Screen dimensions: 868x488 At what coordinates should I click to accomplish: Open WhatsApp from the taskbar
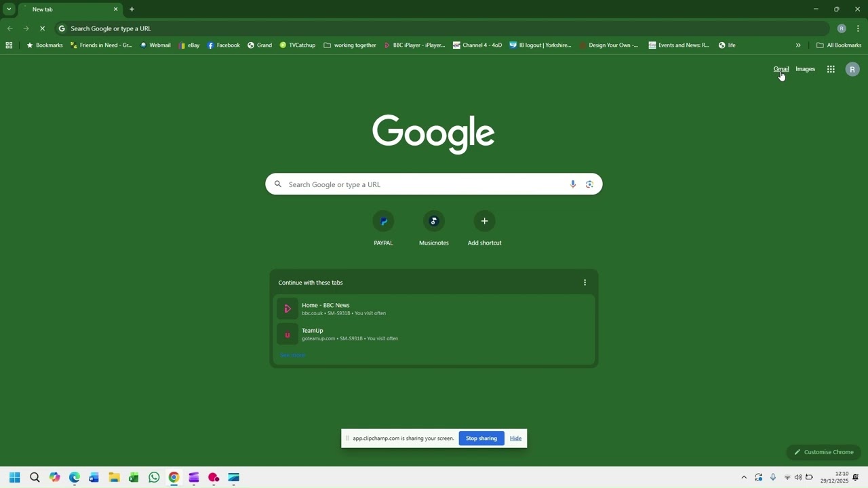tap(154, 478)
